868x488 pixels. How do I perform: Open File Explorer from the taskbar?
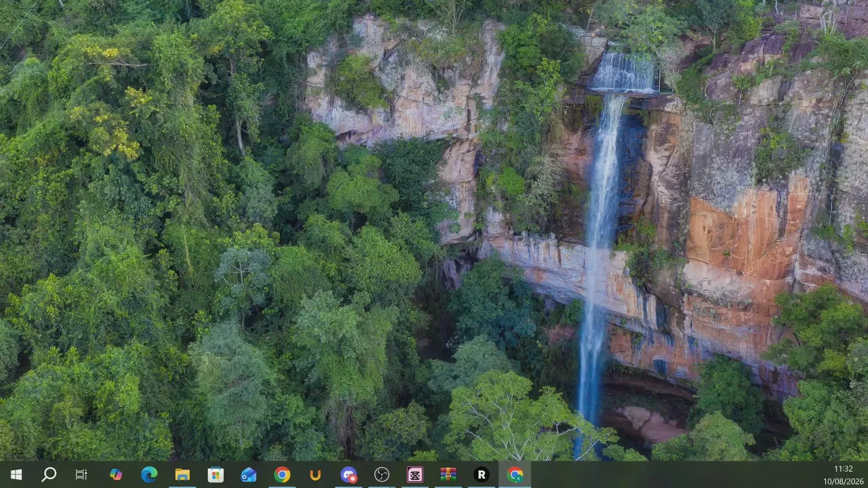[x=182, y=474]
